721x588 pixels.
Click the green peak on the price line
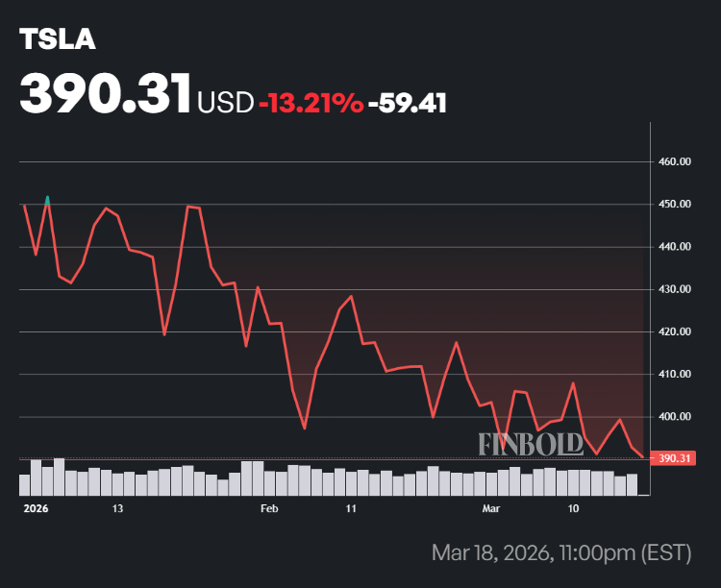pos(48,198)
